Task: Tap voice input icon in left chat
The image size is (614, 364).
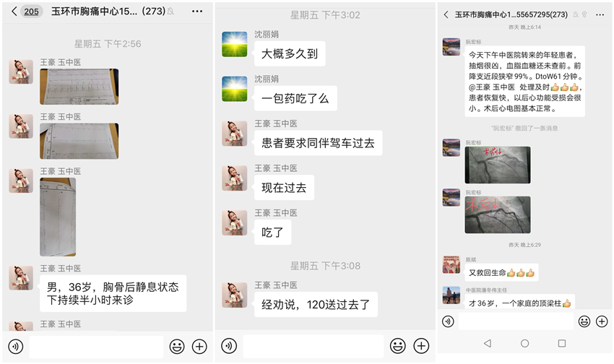Action: 16,347
